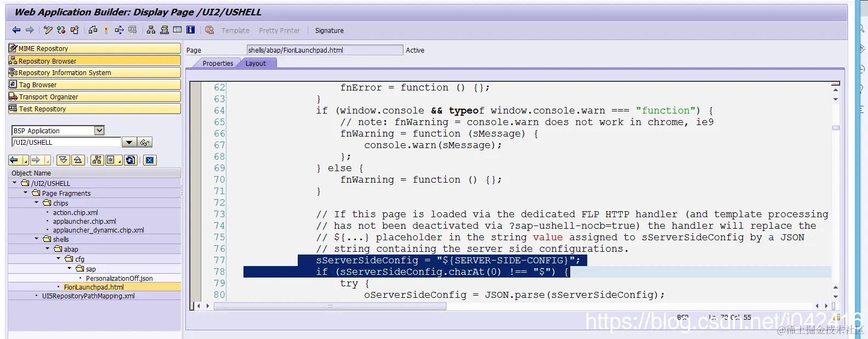Screen dimensions: 868x339
Task: Click the object list Forward arrow
Action: (36, 160)
